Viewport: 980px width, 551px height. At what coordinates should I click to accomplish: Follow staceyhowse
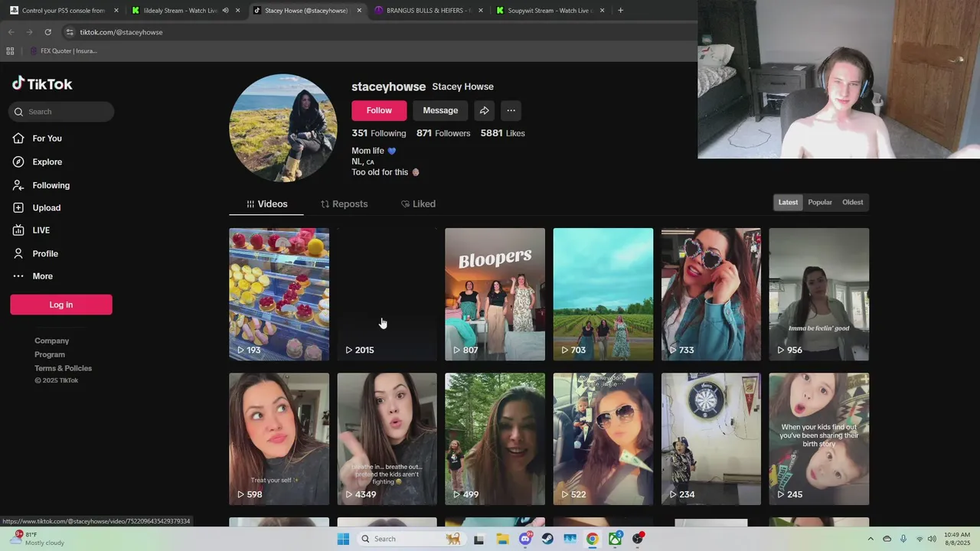379,110
